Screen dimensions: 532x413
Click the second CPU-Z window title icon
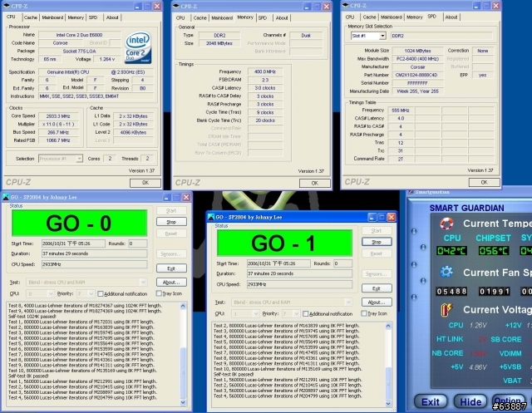[x=175, y=6]
